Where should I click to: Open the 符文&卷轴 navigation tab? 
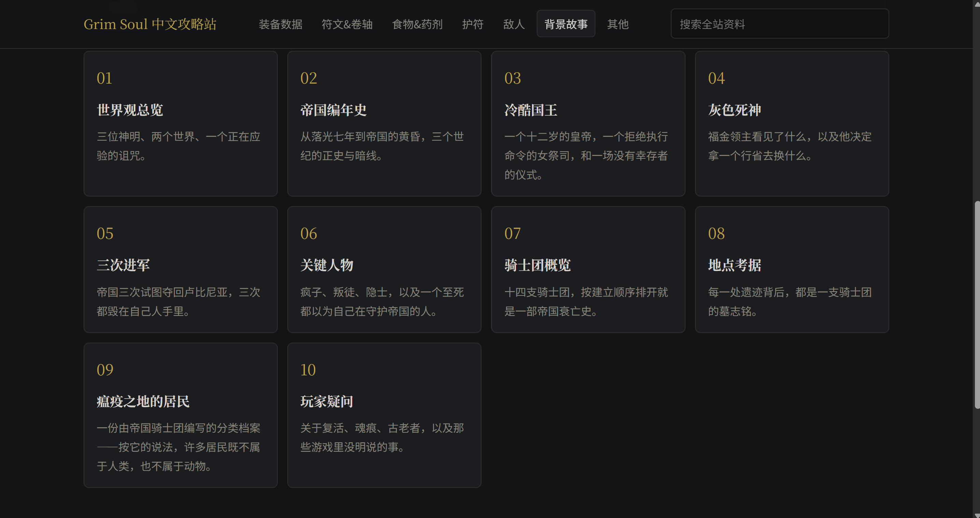tap(347, 24)
